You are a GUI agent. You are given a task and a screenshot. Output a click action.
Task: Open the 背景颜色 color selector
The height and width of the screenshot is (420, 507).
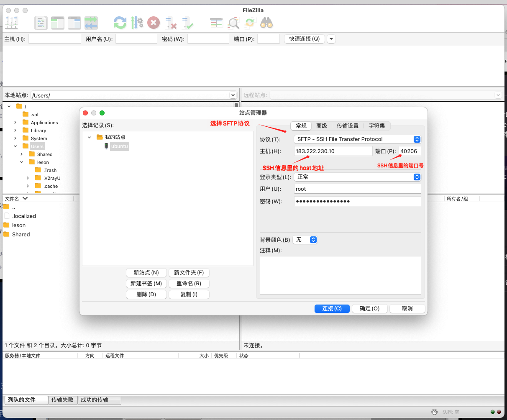pyautogui.click(x=305, y=240)
